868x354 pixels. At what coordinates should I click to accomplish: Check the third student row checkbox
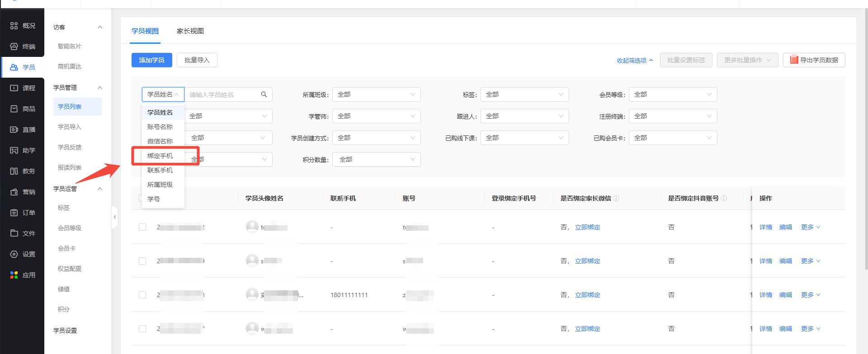point(142,295)
